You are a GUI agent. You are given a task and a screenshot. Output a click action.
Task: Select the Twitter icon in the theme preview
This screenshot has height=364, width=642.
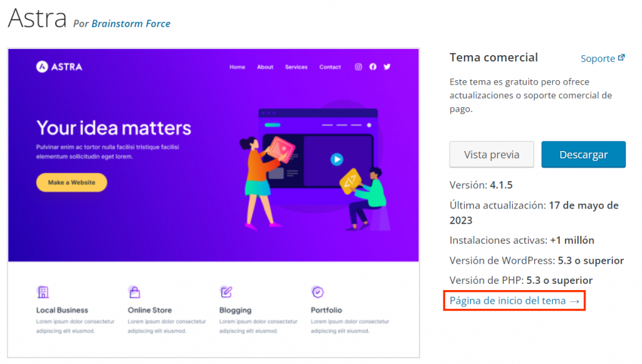(387, 67)
